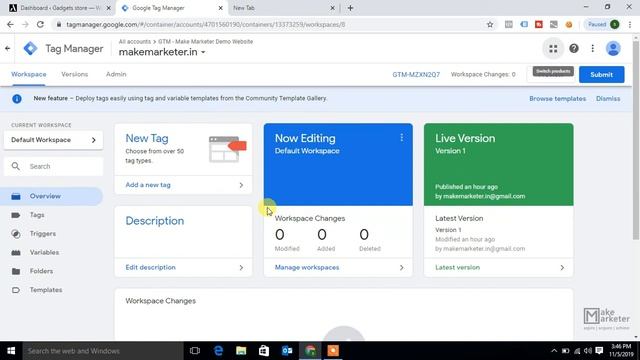Viewport: 640px width, 360px height.
Task: Click the Triggers icon in the sidebar
Action: point(16,234)
